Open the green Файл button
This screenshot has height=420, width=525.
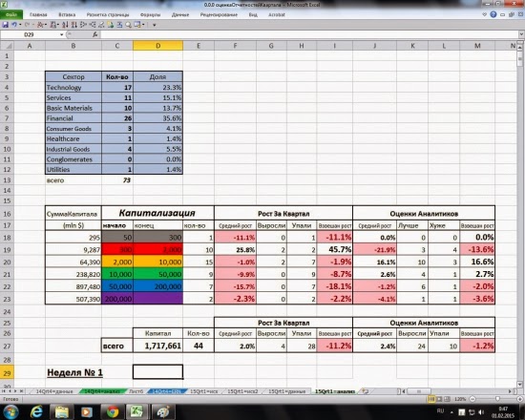[11, 14]
